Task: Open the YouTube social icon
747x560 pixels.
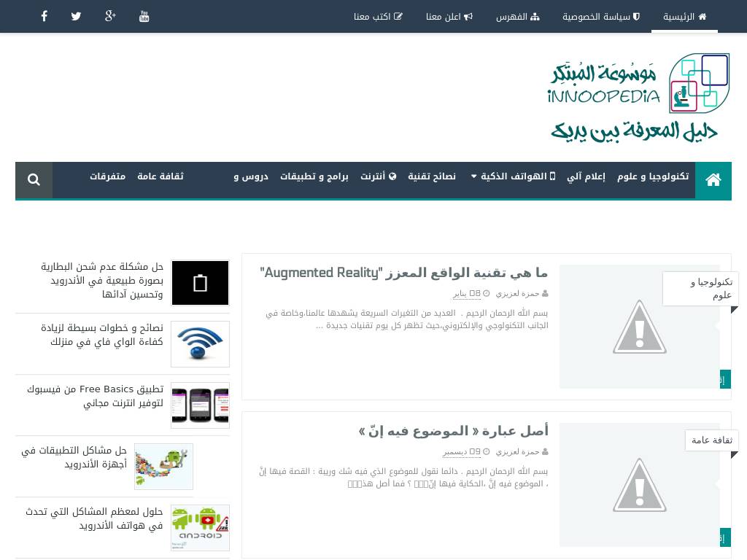Action: click(x=144, y=16)
